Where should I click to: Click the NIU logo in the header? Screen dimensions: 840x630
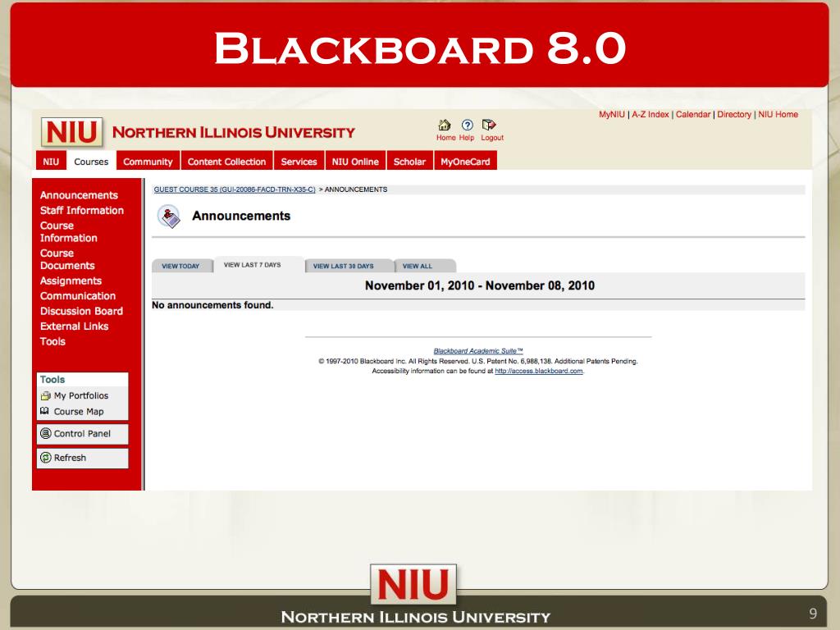[72, 132]
